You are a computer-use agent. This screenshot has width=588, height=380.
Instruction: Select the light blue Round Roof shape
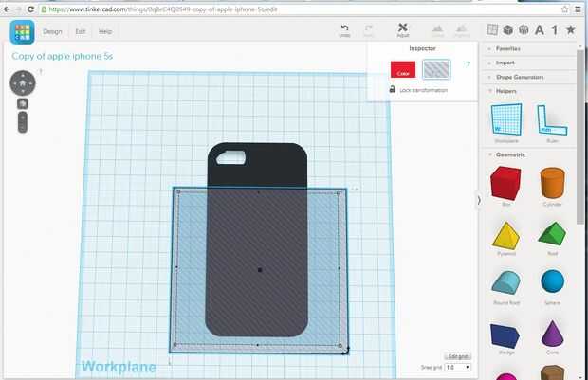pyautogui.click(x=505, y=282)
